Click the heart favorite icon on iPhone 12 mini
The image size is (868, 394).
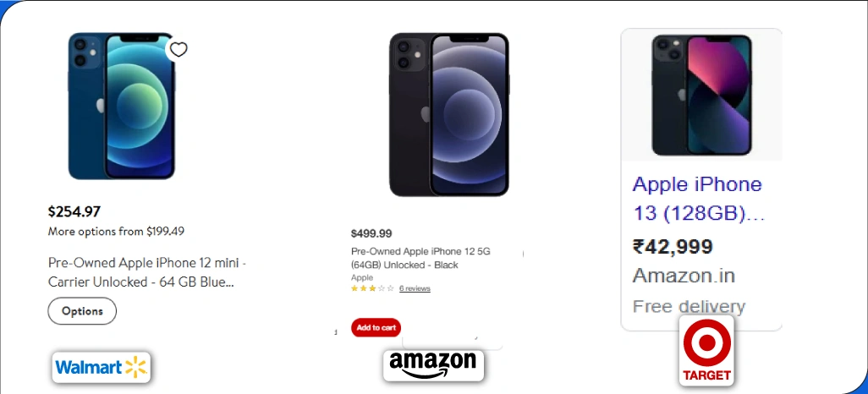(178, 50)
